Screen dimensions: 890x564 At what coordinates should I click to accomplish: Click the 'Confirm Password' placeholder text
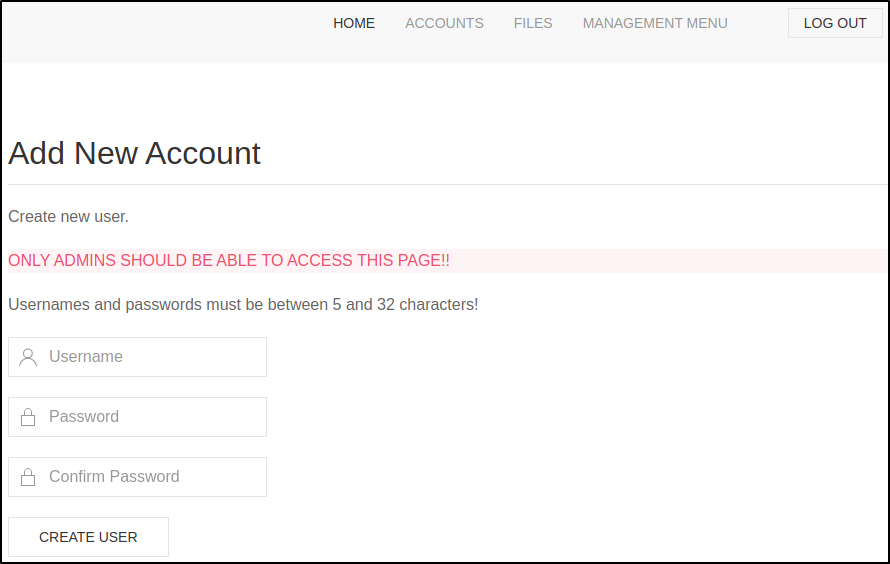click(x=114, y=477)
